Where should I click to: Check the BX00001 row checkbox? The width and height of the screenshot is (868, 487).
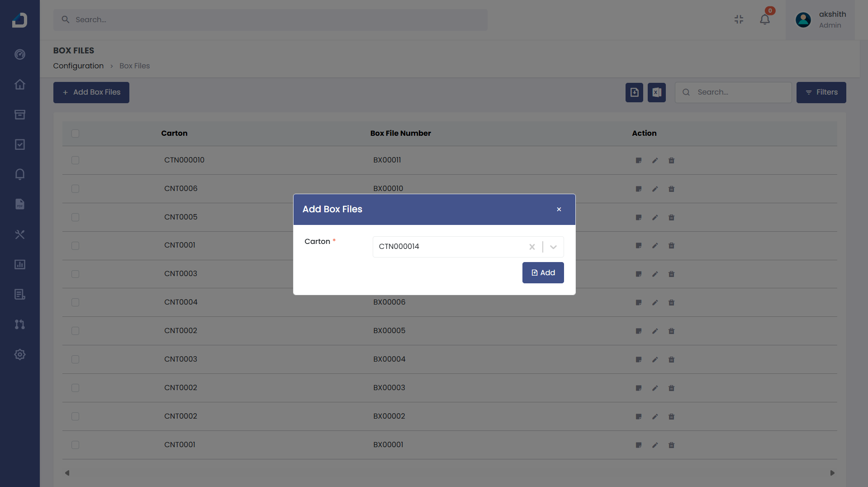[75, 445]
